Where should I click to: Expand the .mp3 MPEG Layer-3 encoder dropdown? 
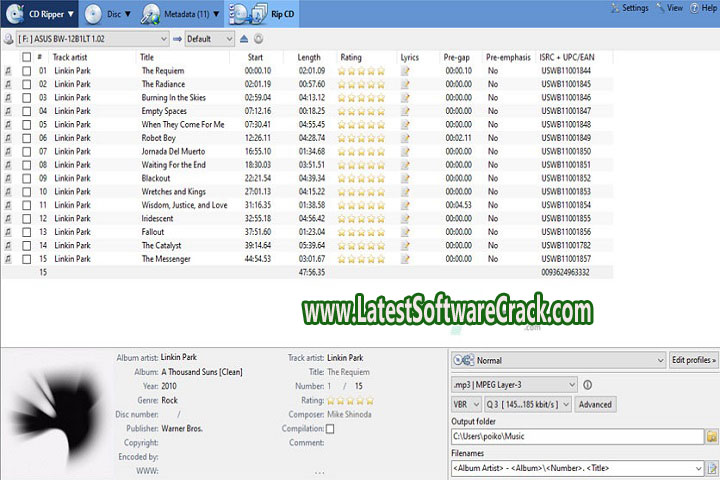[514, 384]
